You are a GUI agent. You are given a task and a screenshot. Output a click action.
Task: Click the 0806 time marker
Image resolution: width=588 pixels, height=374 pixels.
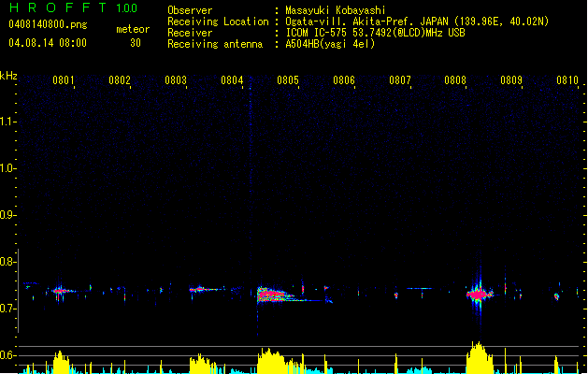pyautogui.click(x=344, y=79)
